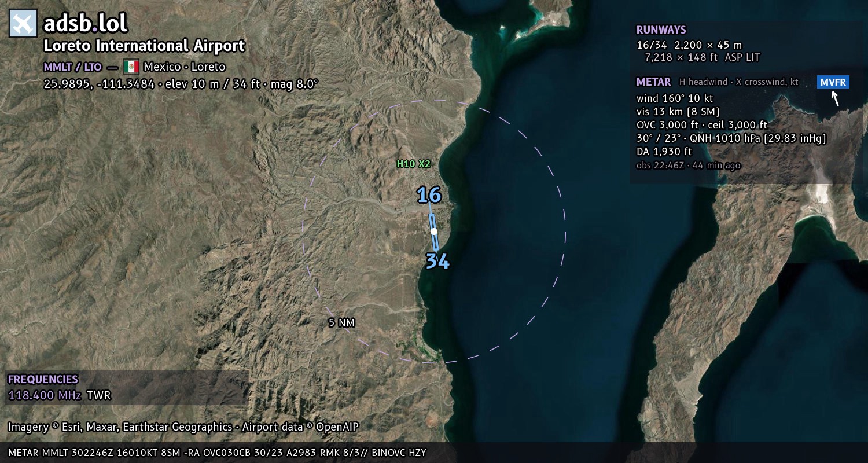The image size is (868, 463).
Task: Click the Mexico · Loreto location text
Action: pyautogui.click(x=184, y=67)
